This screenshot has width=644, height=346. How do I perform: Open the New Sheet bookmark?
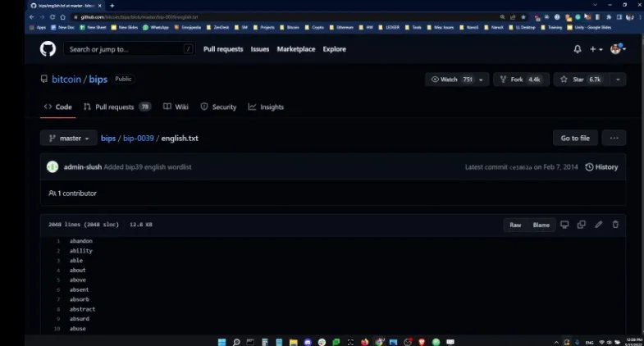tap(93, 28)
